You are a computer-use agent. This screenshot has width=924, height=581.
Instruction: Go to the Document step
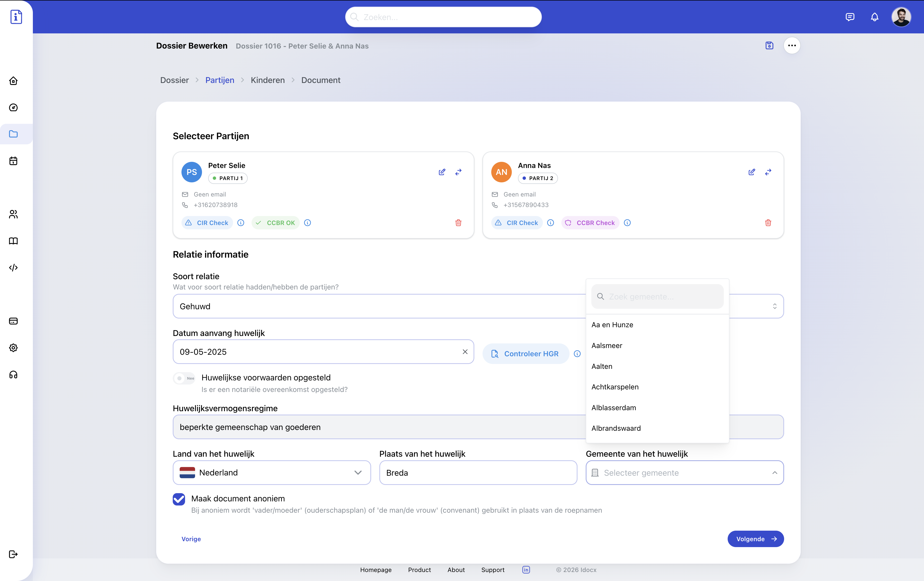tap(320, 80)
